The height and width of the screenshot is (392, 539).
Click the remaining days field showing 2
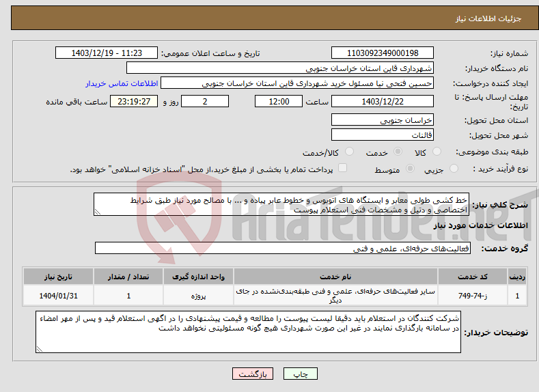coord(205,101)
